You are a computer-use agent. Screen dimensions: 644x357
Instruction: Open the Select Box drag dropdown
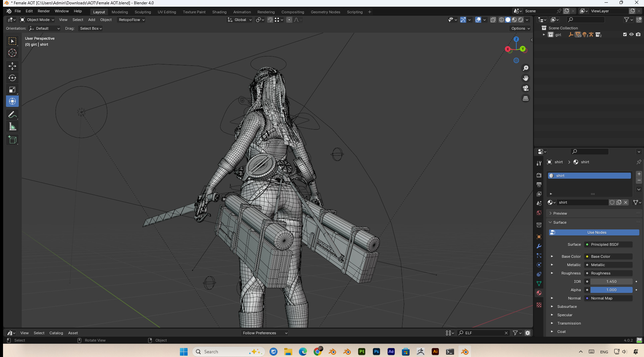pyautogui.click(x=91, y=28)
